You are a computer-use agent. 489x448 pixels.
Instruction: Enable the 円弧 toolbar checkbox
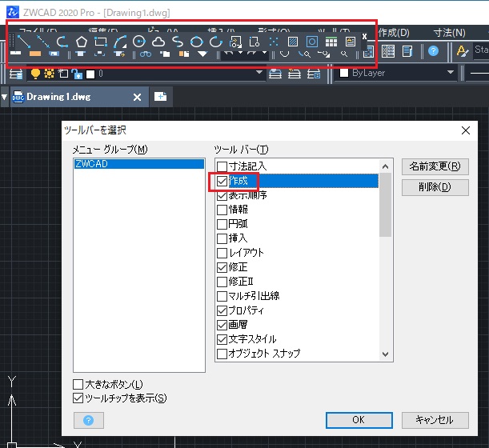tap(222, 224)
